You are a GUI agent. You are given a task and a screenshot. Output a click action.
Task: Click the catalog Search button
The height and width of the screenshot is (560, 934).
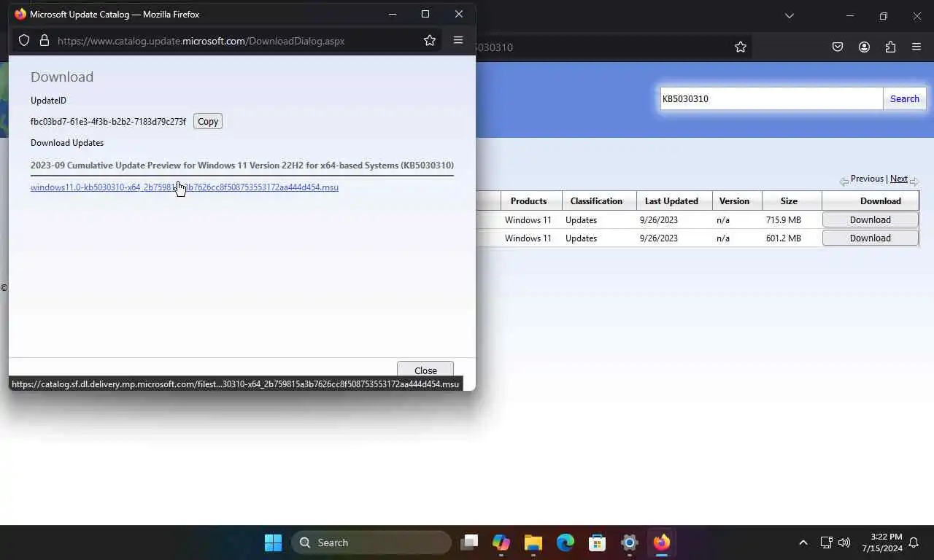click(x=905, y=98)
